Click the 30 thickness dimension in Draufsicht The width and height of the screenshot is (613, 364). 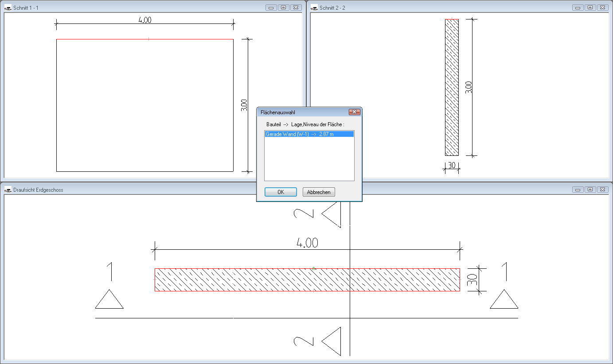[x=472, y=280]
